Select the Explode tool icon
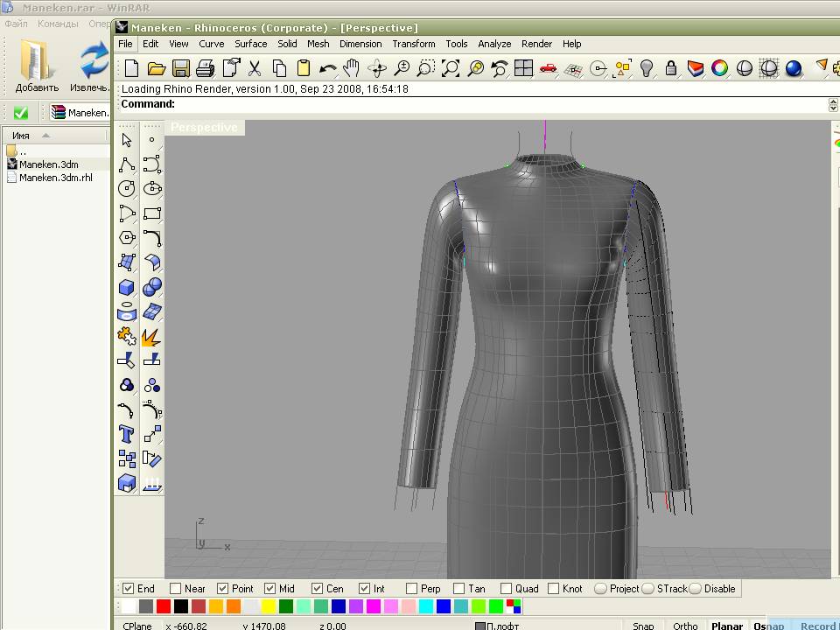The image size is (840, 630). click(151, 336)
